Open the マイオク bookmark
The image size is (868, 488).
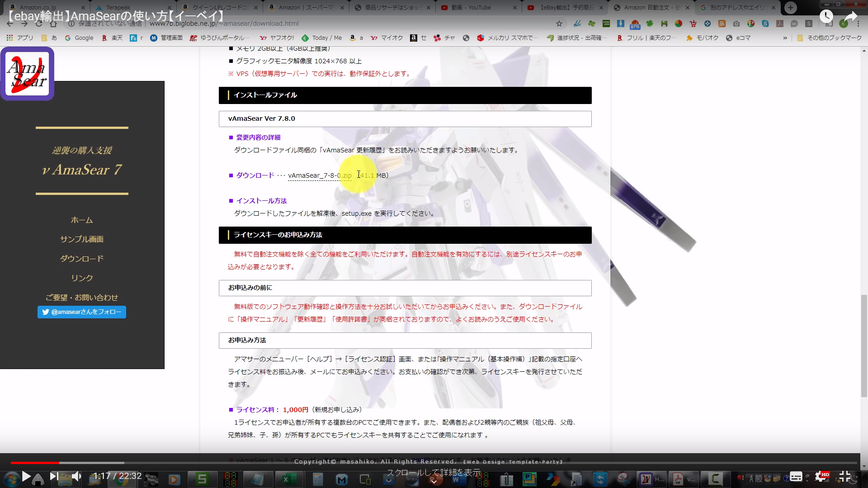pos(387,38)
